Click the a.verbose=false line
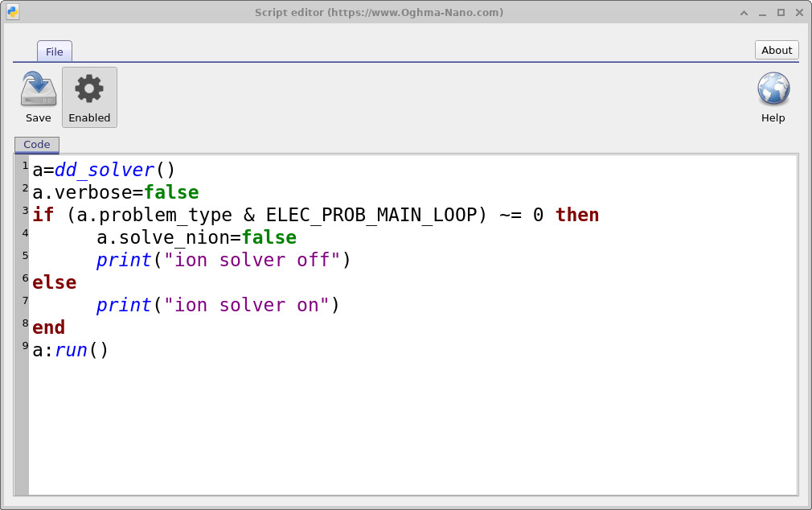812x510 pixels. [x=115, y=192]
